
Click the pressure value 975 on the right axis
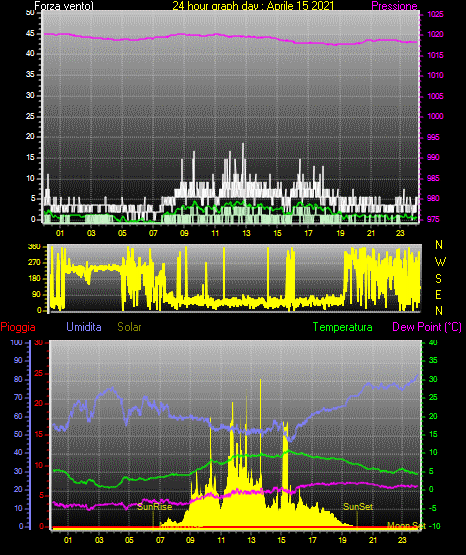pos(433,219)
